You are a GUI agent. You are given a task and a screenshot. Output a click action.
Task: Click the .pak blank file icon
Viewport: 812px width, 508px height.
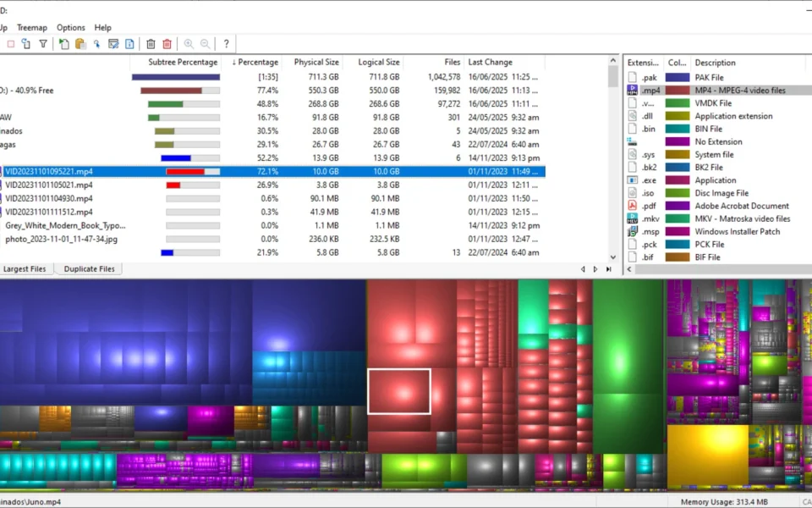click(632, 77)
